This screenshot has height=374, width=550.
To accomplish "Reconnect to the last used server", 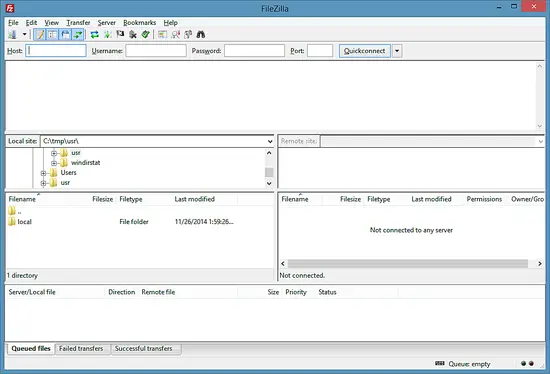I will point(145,34).
